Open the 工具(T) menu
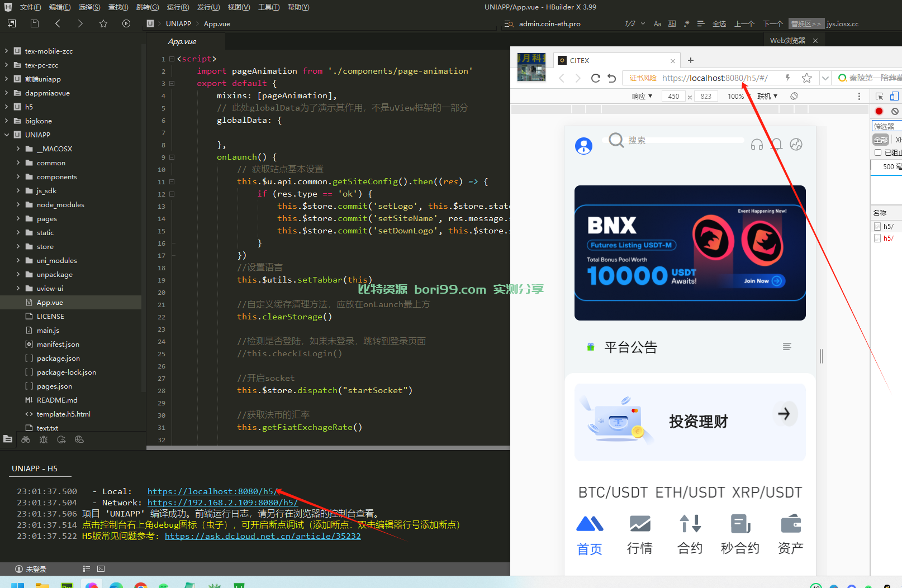Viewport: 902px width, 588px height. click(x=269, y=7)
